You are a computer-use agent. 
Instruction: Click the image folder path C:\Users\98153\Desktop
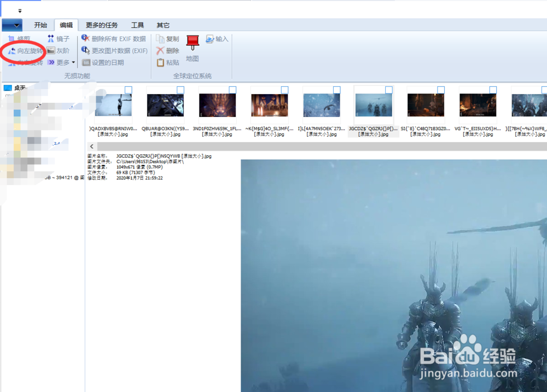150,161
